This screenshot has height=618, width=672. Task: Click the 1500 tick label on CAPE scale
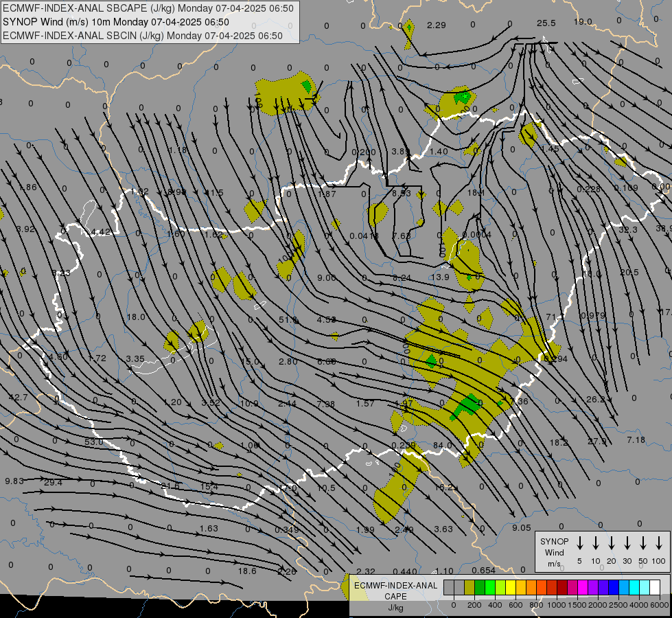(577, 605)
